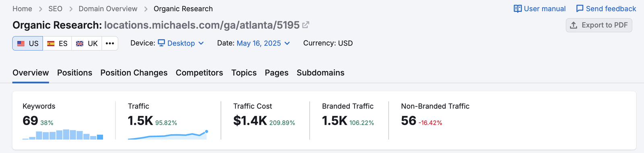
Task: Click the User manual book icon
Action: (518, 8)
